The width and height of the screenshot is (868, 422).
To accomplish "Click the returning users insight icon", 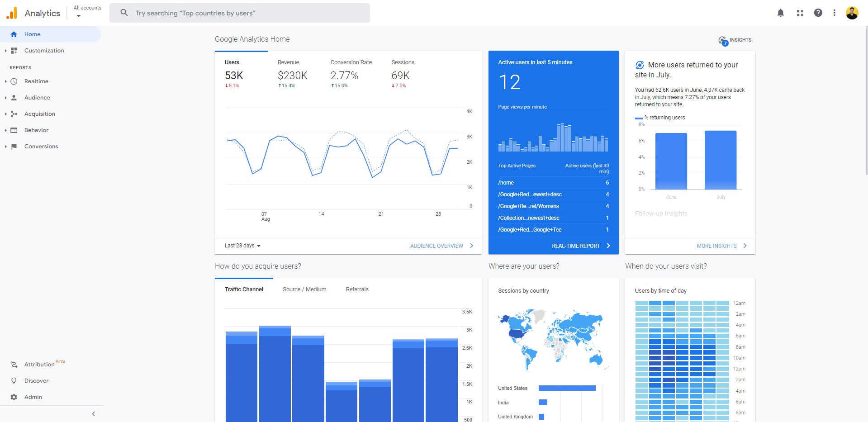I will [640, 65].
